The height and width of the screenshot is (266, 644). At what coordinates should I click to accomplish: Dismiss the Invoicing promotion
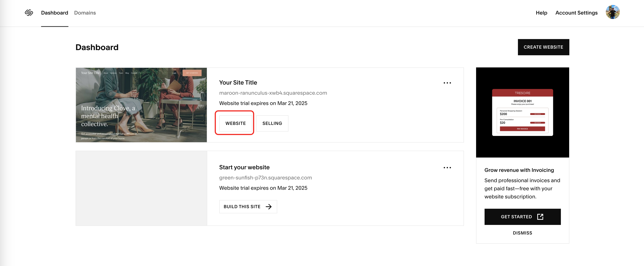pyautogui.click(x=522, y=233)
